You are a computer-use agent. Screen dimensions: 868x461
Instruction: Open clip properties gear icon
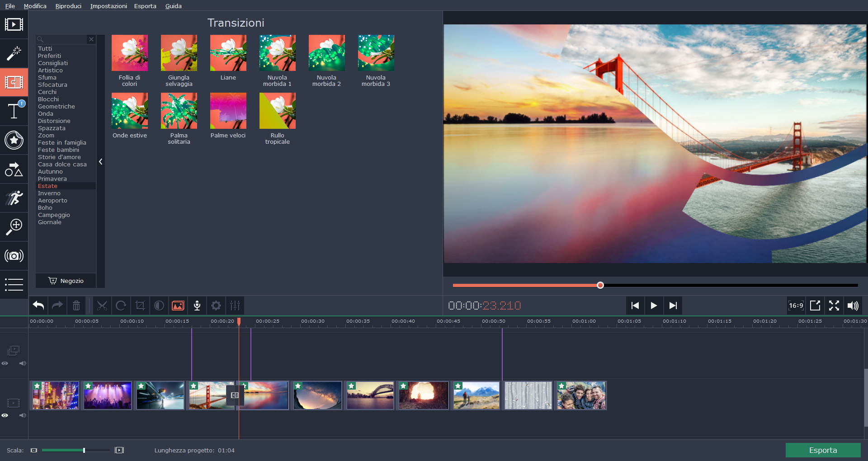click(x=216, y=306)
